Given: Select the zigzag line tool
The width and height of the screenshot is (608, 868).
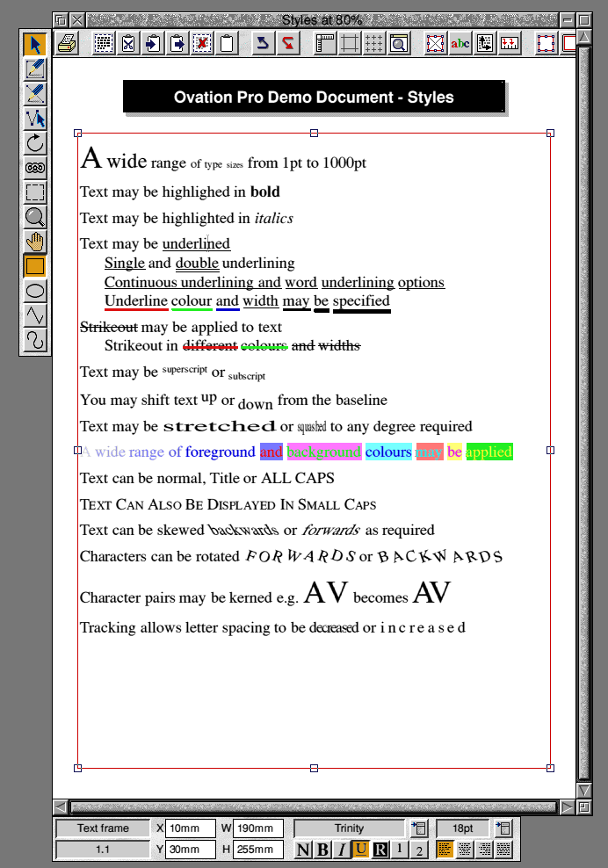Looking at the screenshot, I should tap(35, 315).
